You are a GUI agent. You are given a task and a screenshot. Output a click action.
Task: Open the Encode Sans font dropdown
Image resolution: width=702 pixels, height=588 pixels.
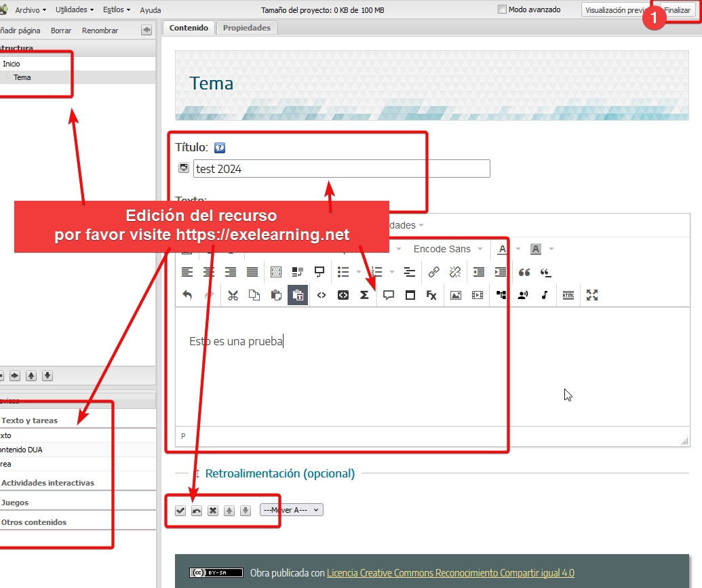(x=448, y=249)
